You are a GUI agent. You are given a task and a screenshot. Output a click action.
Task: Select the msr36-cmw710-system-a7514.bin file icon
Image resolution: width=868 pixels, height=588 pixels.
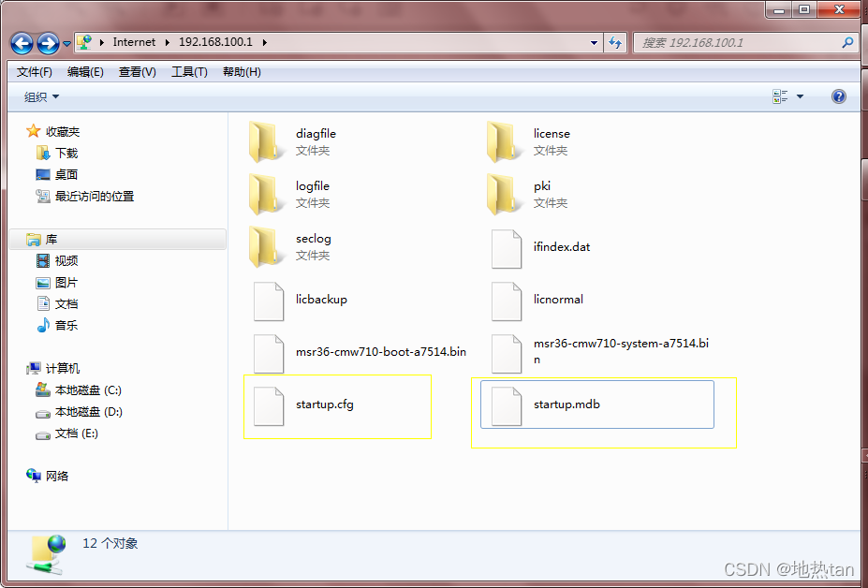click(x=507, y=353)
